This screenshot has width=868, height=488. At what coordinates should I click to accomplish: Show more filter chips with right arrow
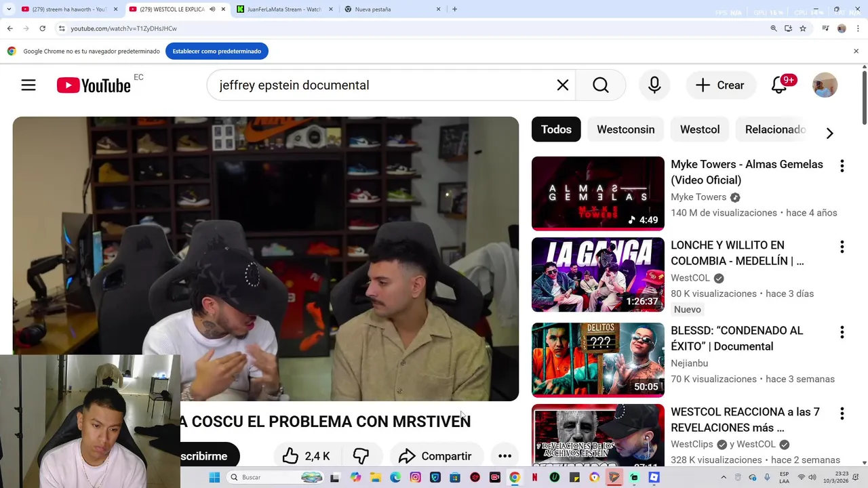pos(829,134)
